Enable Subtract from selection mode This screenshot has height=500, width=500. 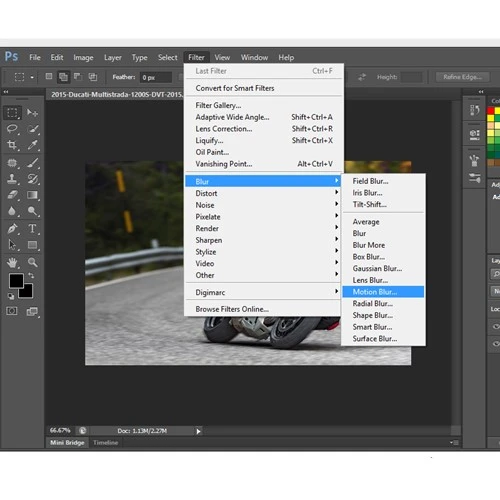tap(78, 77)
